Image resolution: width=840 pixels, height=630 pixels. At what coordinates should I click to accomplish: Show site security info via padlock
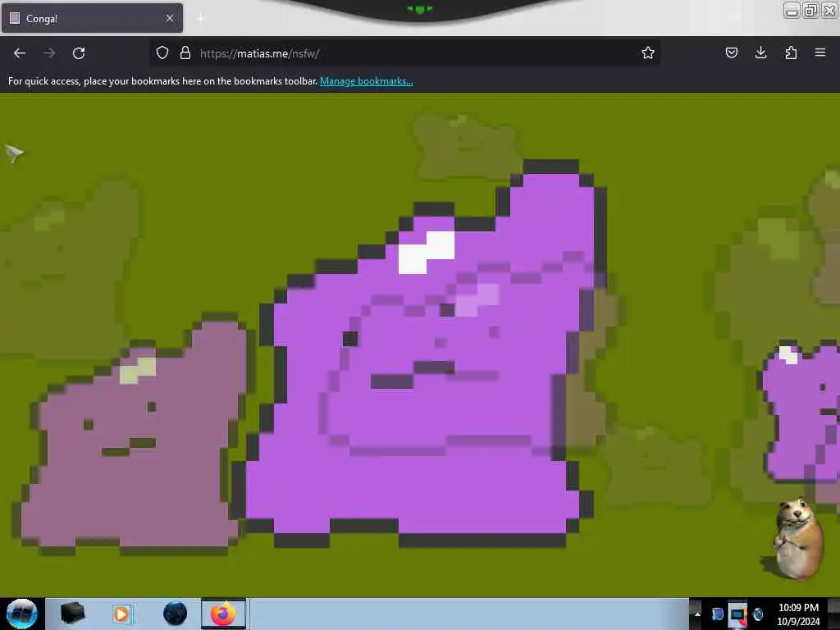pos(185,52)
